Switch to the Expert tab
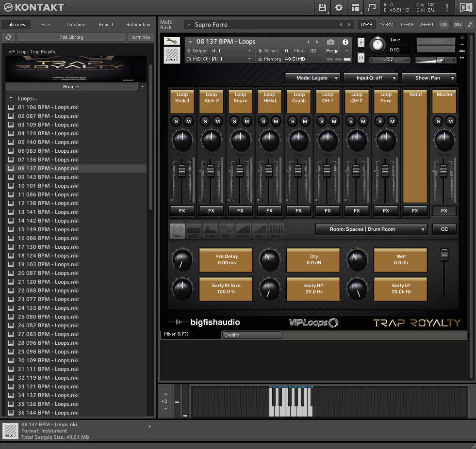The image size is (476, 449). coord(106,25)
